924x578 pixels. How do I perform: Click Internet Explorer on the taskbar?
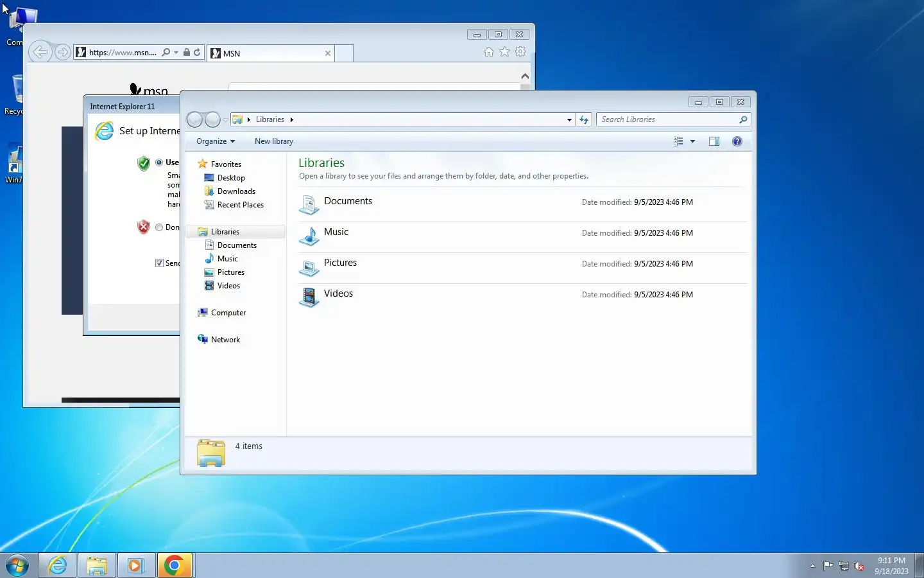(58, 566)
